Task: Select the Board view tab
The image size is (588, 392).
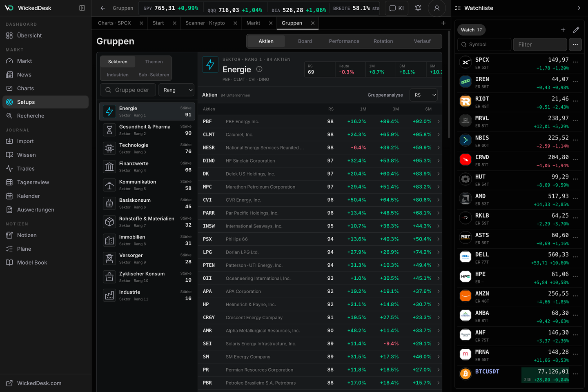Action: click(305, 41)
